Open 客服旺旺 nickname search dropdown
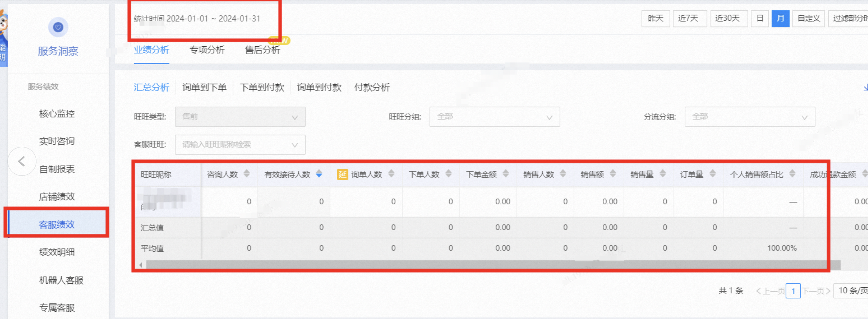The image size is (868, 319). tap(240, 145)
